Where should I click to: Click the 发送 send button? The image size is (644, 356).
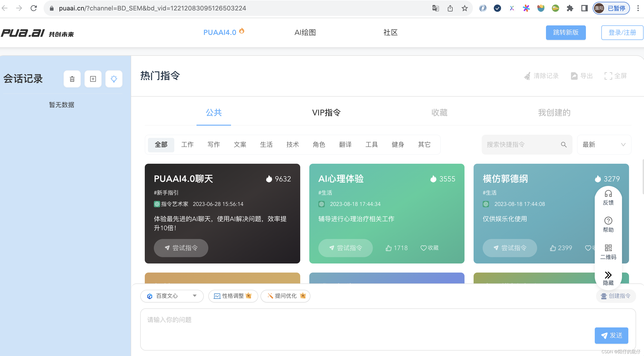point(611,336)
